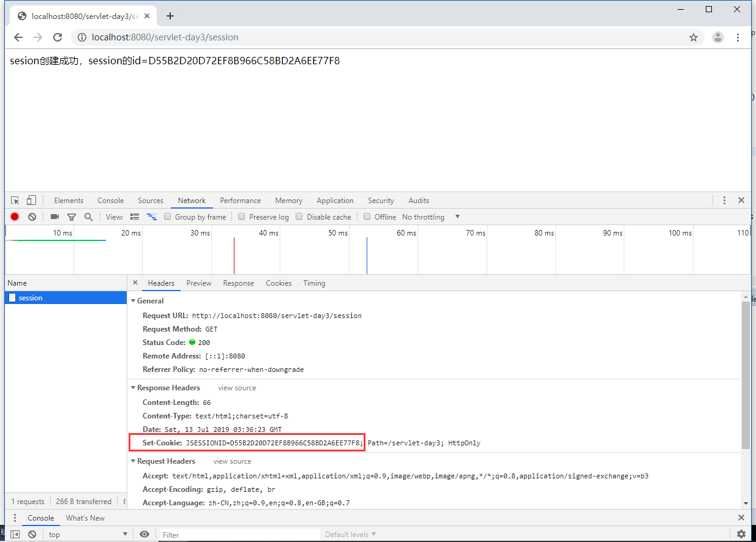Screen dimensions: 756x542
Task: Open console drawer three-dot menu
Action: [15, 518]
